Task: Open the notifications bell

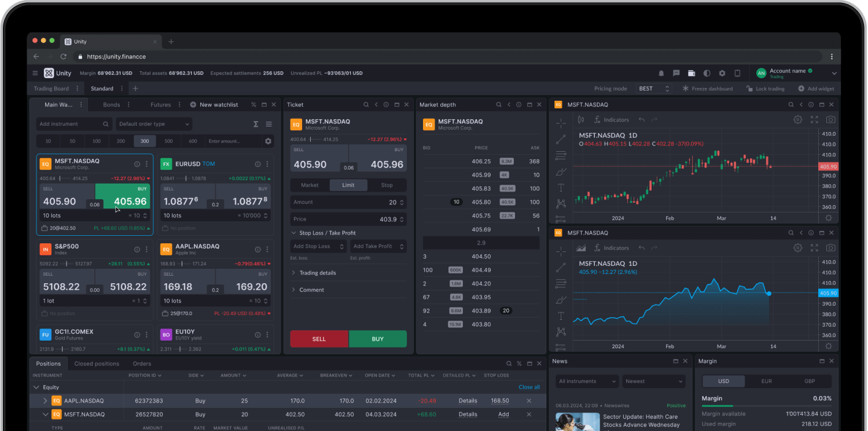Action: (661, 74)
